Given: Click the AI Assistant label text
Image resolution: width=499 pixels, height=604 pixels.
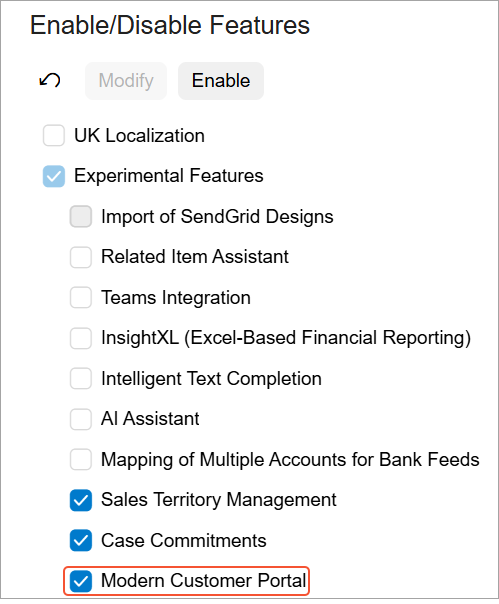Looking at the screenshot, I should coord(150,419).
